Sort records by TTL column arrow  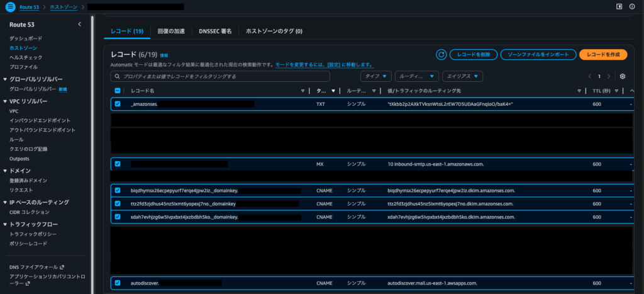(623, 91)
